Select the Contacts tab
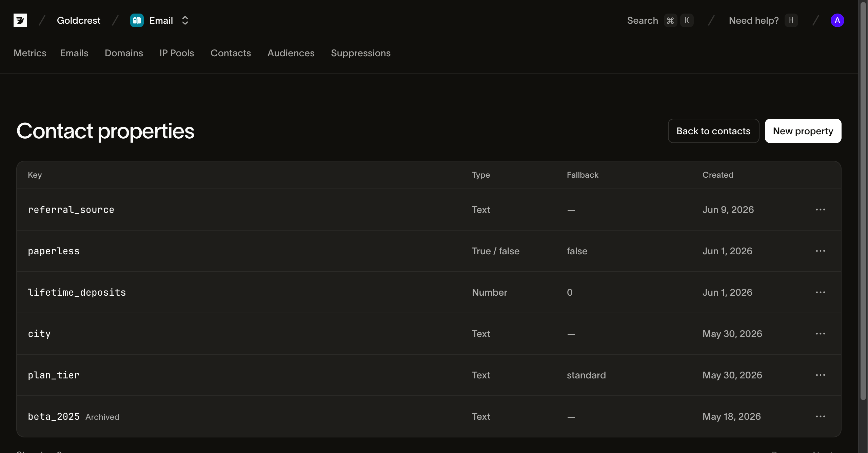This screenshot has height=453, width=868. pos(231,53)
